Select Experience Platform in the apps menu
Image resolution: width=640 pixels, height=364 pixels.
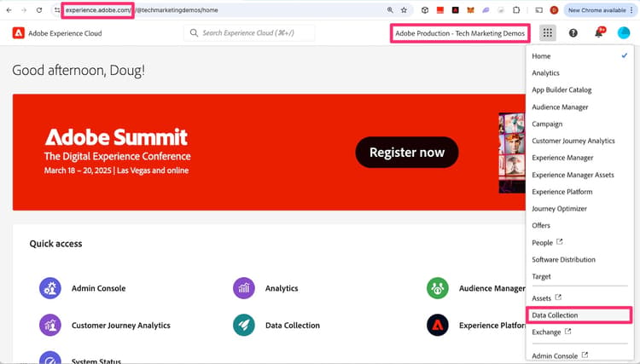click(x=562, y=192)
